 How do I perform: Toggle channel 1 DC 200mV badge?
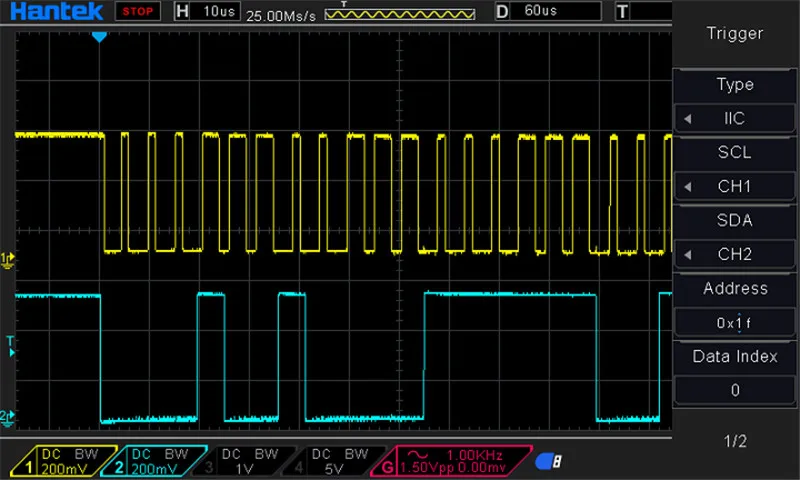64,461
